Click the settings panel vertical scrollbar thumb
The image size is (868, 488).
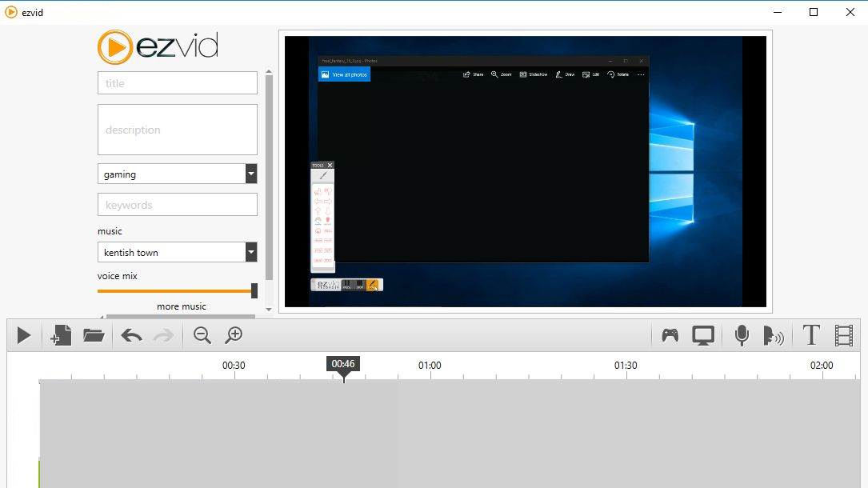click(x=269, y=177)
